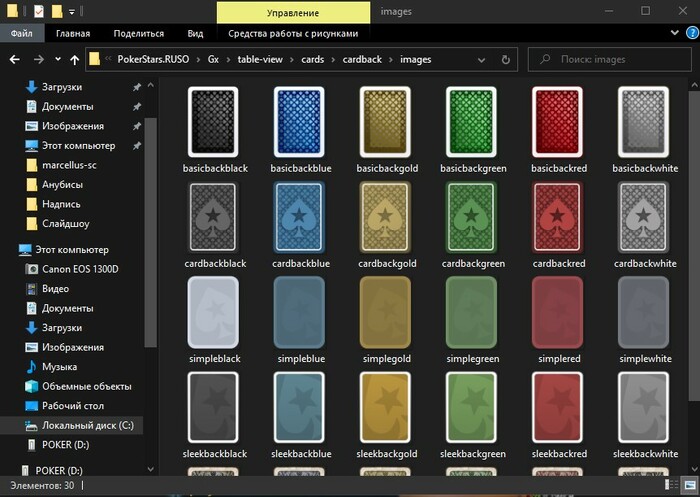Go up one folder level

pos(75,59)
